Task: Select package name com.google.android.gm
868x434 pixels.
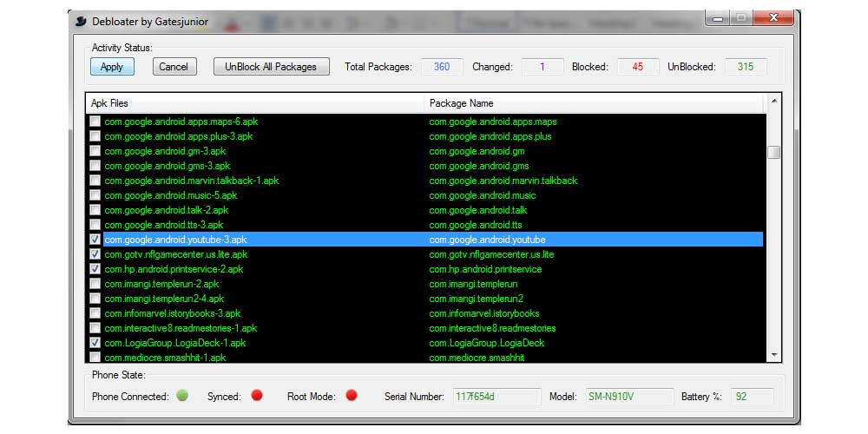Action: (x=477, y=150)
